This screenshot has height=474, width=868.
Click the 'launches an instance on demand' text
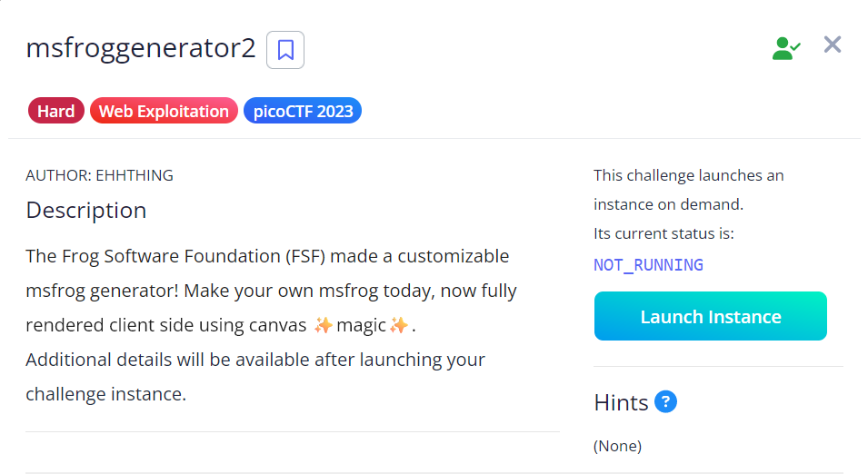688,189
